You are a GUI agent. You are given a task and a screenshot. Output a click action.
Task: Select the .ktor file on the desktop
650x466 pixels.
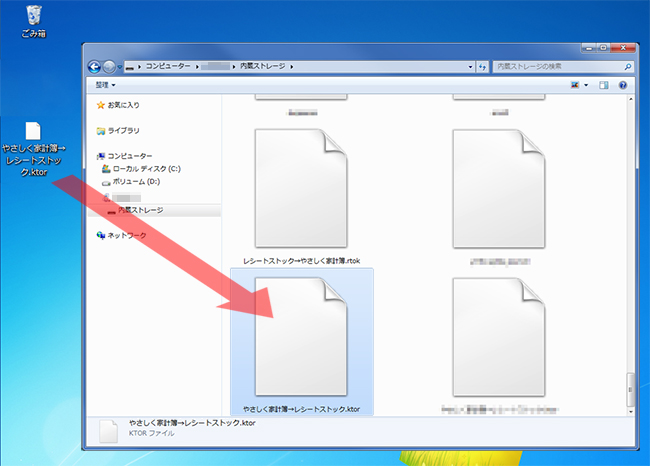tap(34, 149)
